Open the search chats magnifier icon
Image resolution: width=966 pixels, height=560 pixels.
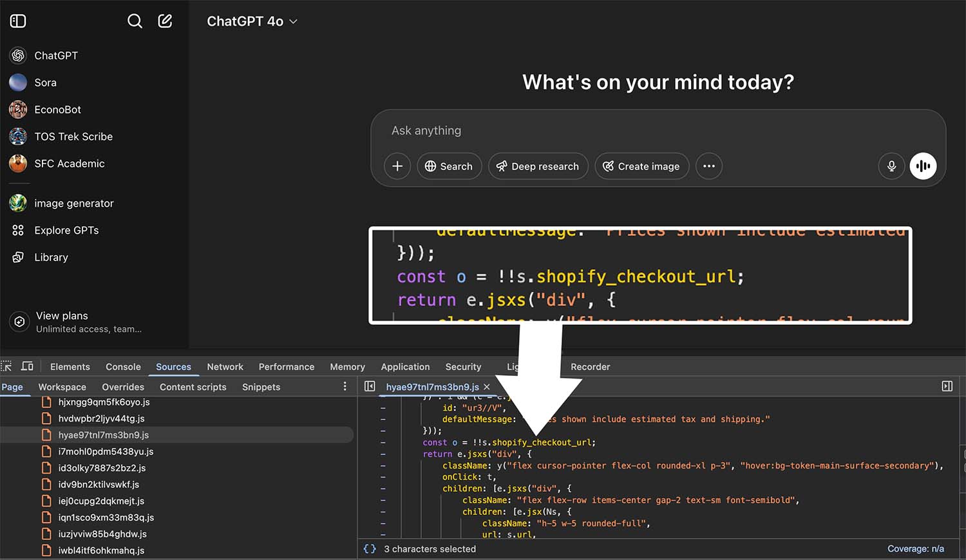pyautogui.click(x=135, y=21)
